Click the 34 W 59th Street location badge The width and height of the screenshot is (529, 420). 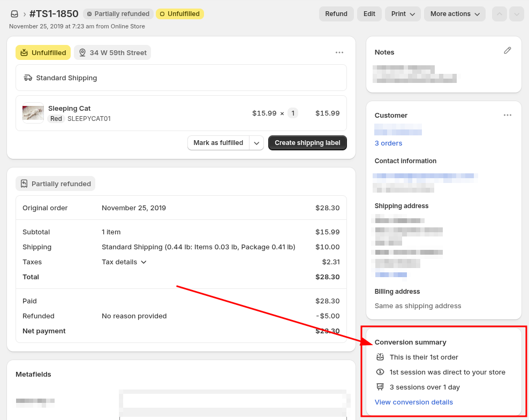[112, 52]
